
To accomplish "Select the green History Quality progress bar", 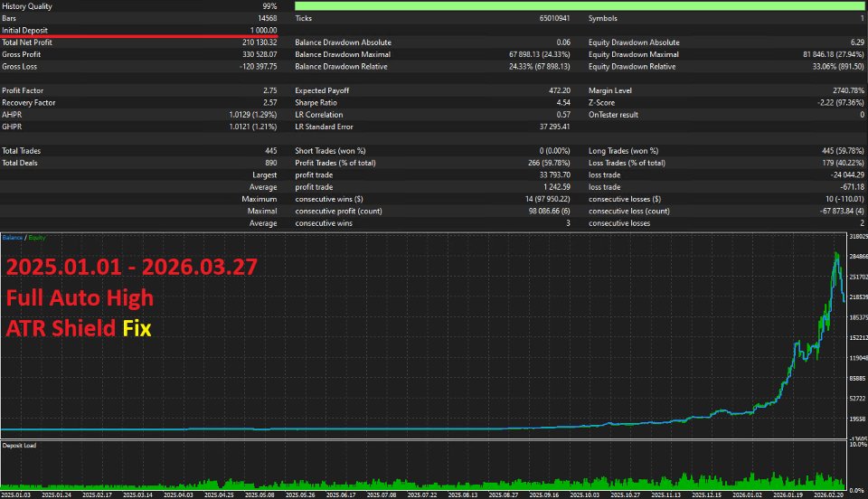I will click(x=579, y=6).
